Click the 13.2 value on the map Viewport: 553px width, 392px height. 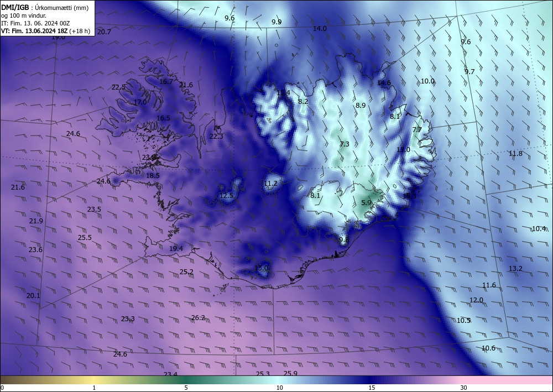[x=515, y=269]
